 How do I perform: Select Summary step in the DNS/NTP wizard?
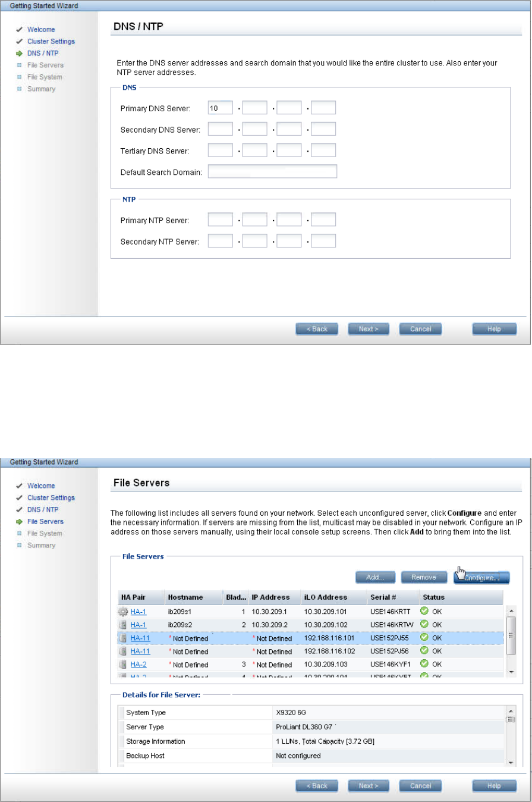point(41,89)
